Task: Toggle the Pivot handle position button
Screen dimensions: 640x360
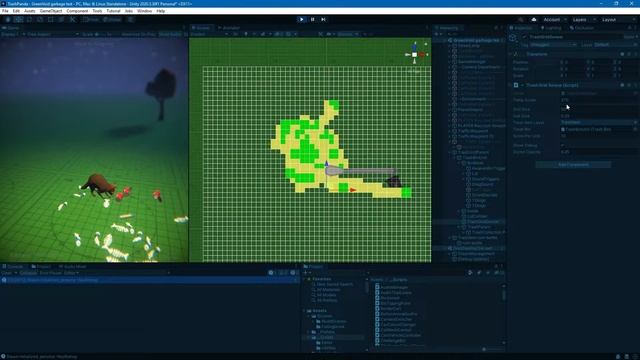Action: [90, 19]
